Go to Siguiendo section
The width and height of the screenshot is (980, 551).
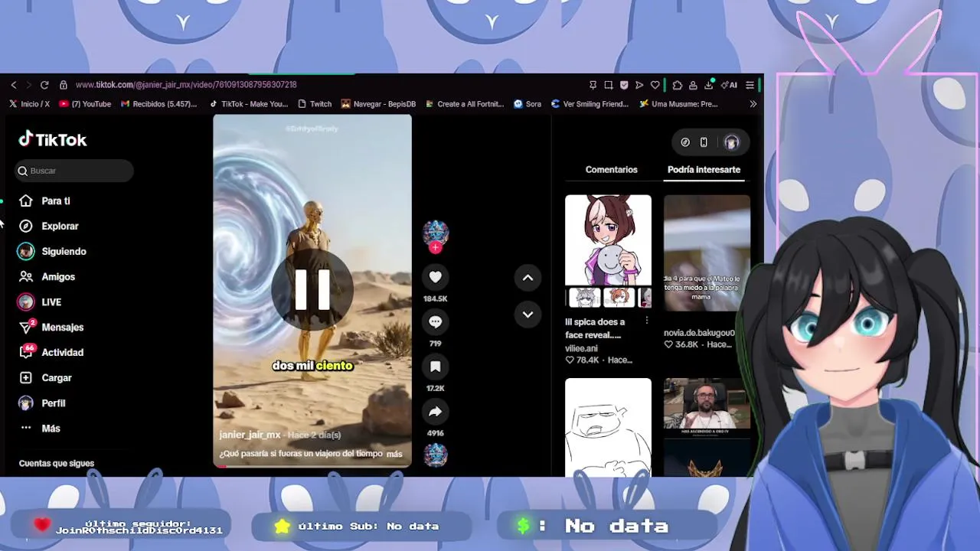(x=52, y=251)
